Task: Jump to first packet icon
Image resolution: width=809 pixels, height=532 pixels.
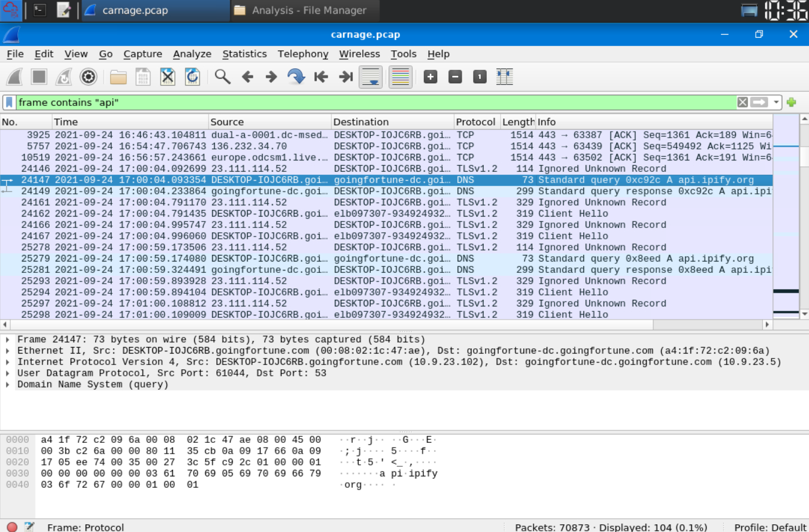Action: point(321,77)
